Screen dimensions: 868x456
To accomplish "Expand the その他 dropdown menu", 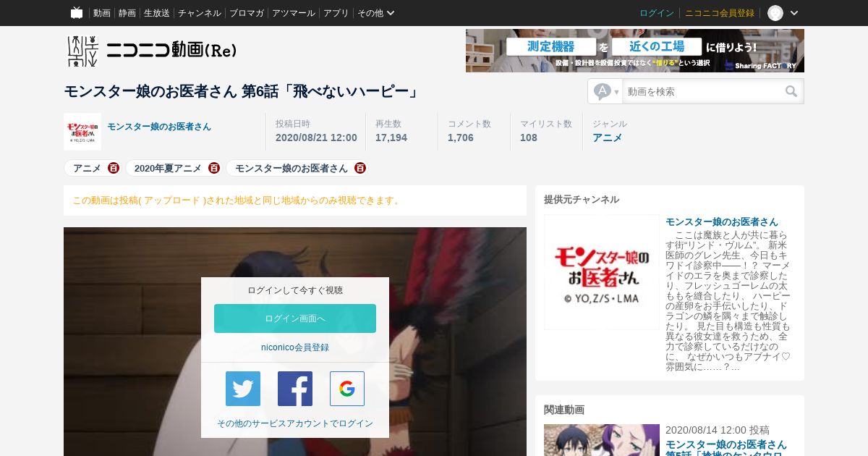I will pyautogui.click(x=376, y=13).
